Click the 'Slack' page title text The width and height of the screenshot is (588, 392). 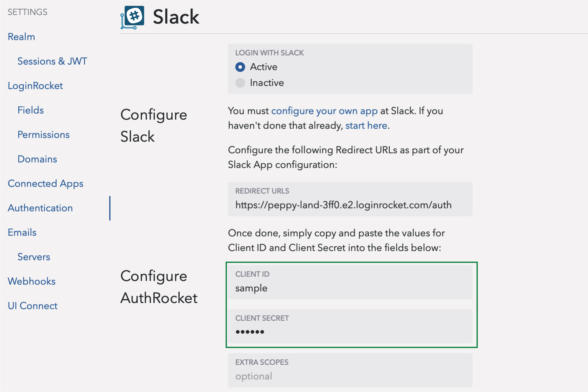(x=176, y=17)
